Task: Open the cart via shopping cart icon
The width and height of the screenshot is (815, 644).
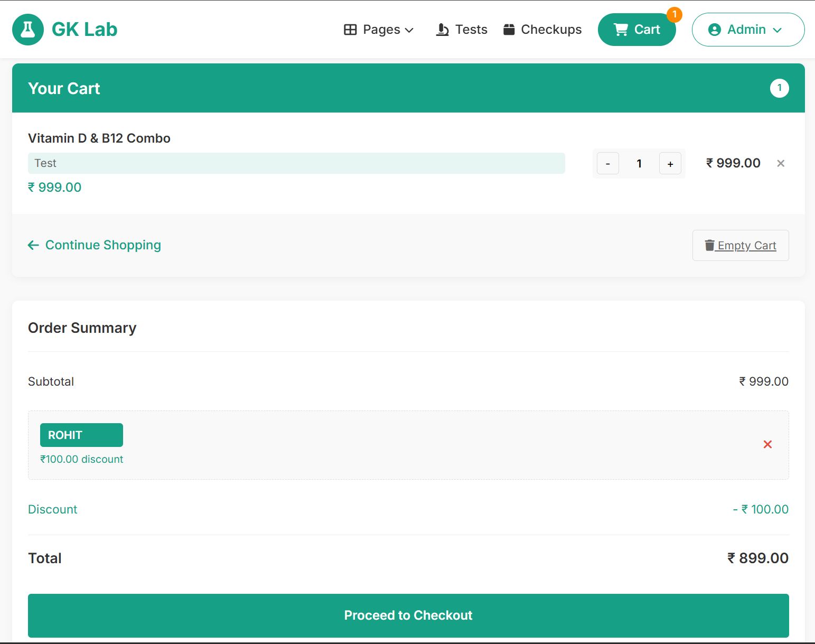Action: pyautogui.click(x=621, y=30)
